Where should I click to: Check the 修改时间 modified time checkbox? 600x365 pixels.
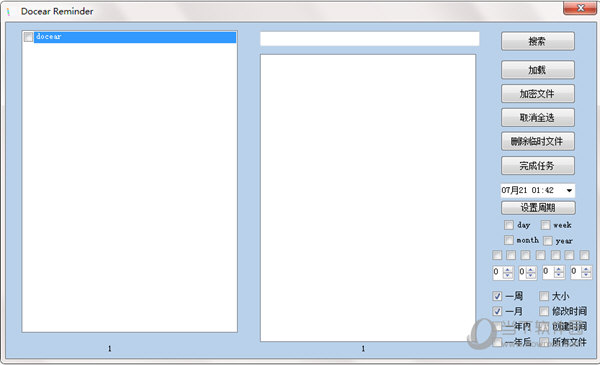click(544, 311)
